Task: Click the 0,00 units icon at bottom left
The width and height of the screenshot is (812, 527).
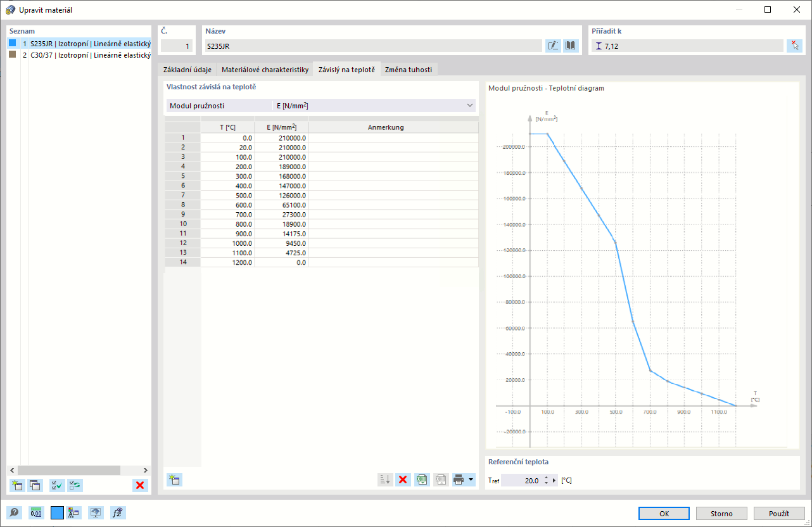Action: (x=36, y=513)
